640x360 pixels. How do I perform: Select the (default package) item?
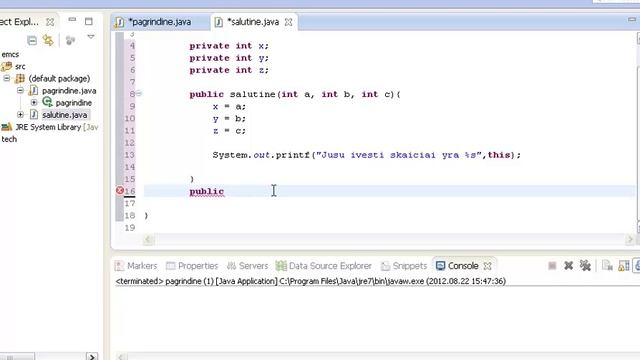pos(59,78)
